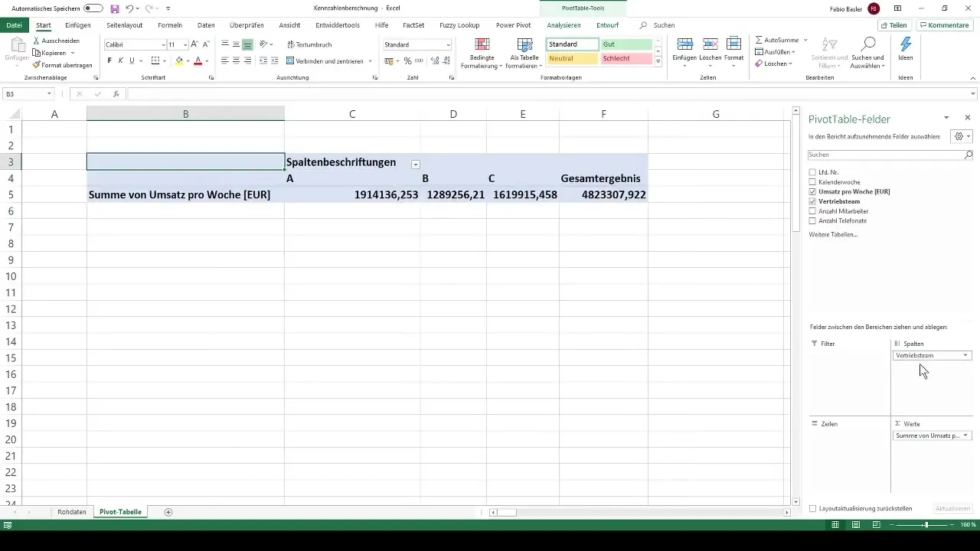
Task: Click the Bedingte Formatierung icon
Action: coord(482,44)
